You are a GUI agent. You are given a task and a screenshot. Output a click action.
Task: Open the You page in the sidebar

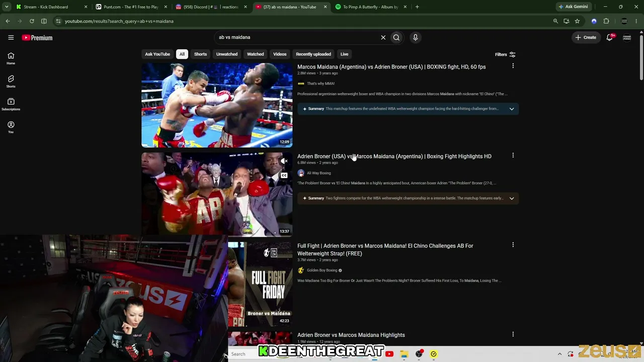pos(11,127)
